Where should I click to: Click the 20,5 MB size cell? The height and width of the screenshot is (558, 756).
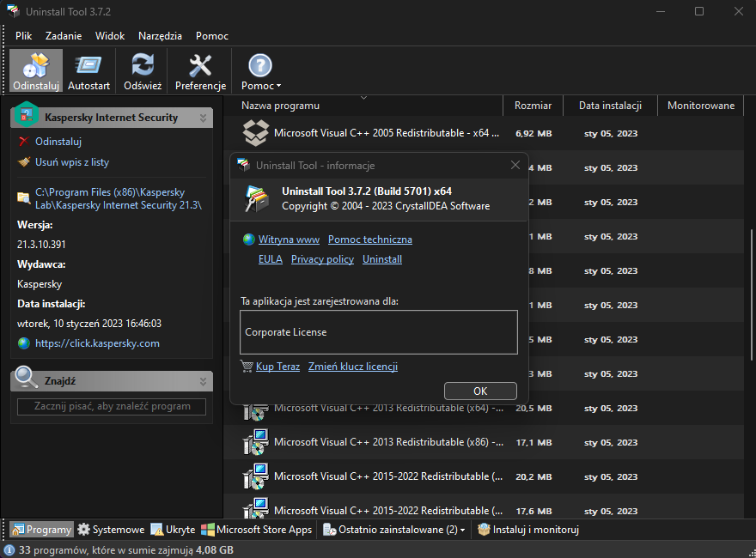pos(533,408)
